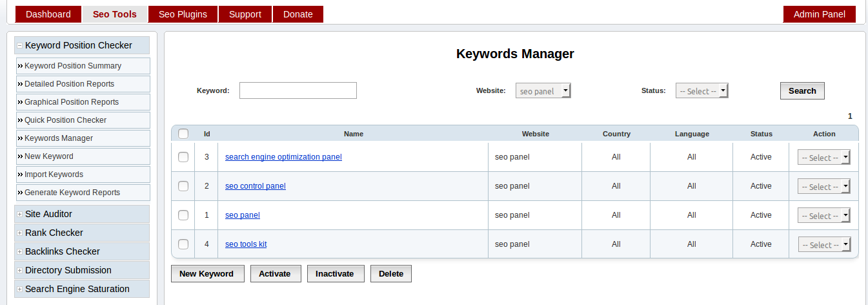Open Import Keywords in sidebar
The height and width of the screenshot is (305, 868).
[83, 174]
